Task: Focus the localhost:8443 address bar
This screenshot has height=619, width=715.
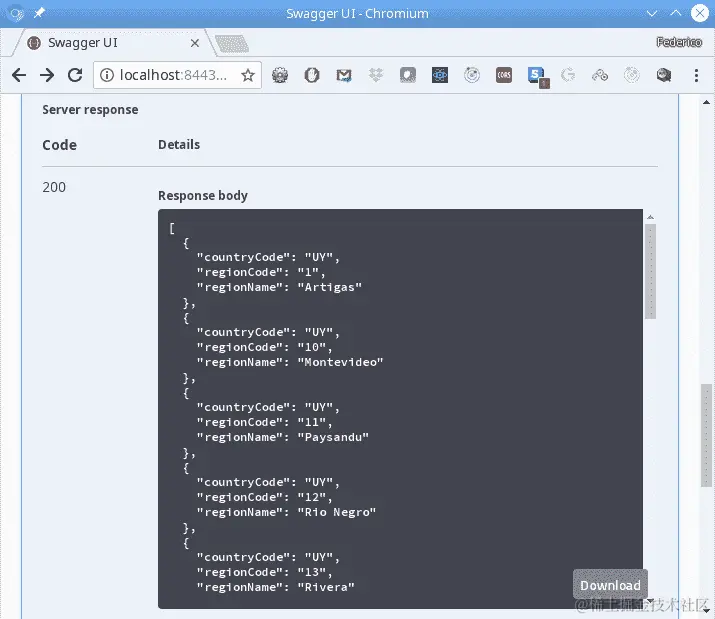Action: (x=173, y=75)
